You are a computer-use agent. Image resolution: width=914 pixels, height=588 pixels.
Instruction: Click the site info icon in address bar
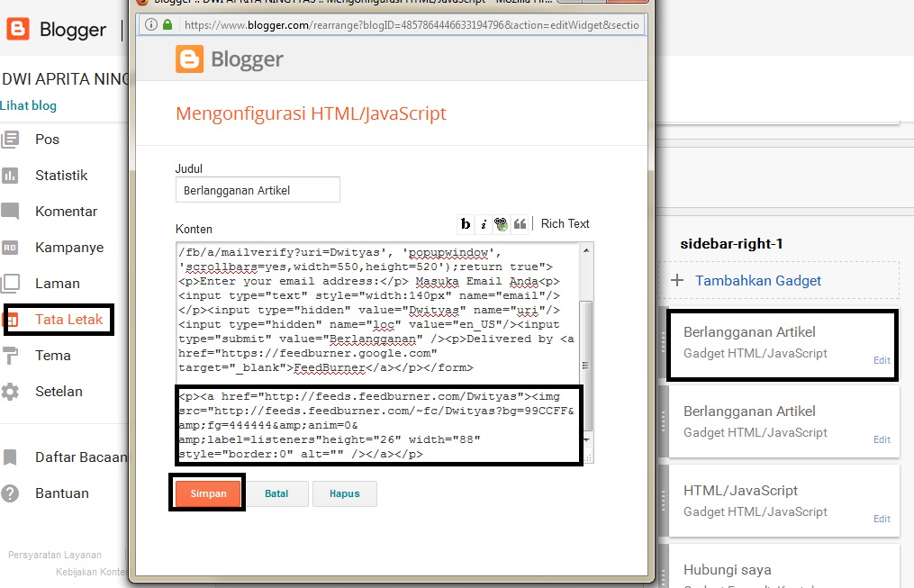point(151,24)
